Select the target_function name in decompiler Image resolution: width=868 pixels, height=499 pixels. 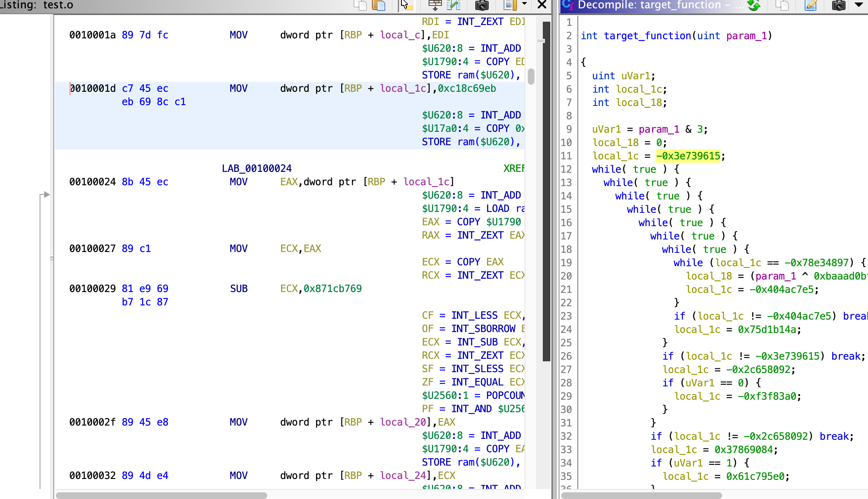(x=647, y=36)
